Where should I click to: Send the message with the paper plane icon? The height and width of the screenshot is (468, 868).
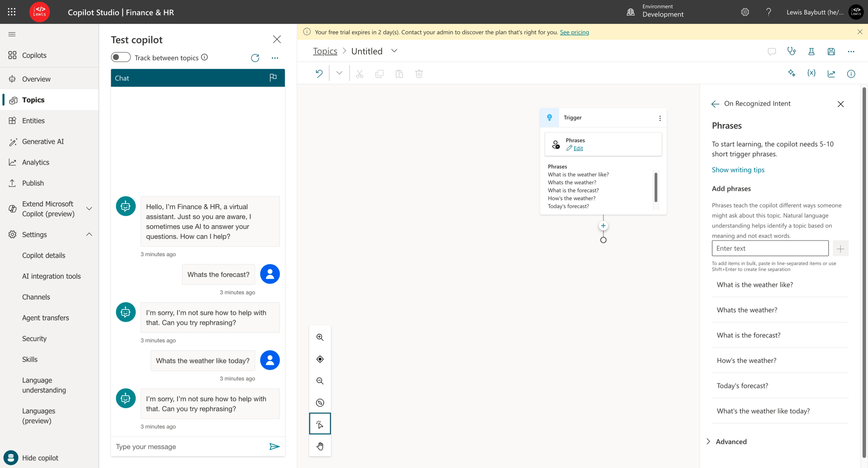tap(274, 446)
